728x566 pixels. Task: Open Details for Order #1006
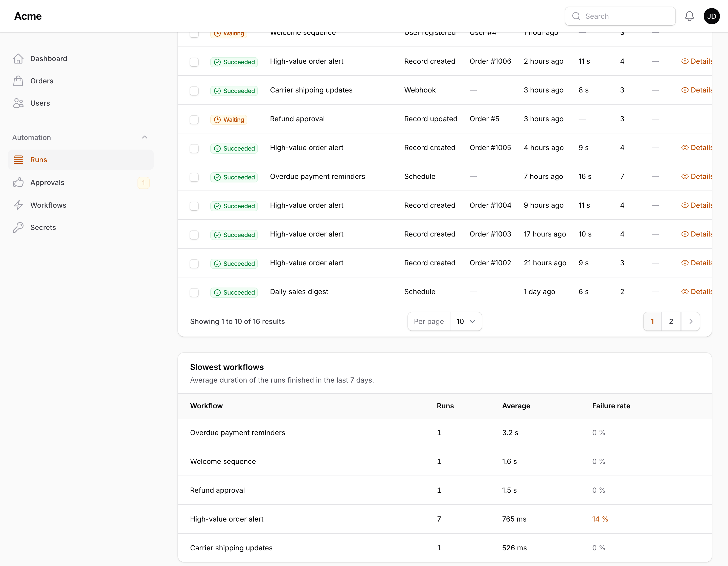pyautogui.click(x=697, y=61)
